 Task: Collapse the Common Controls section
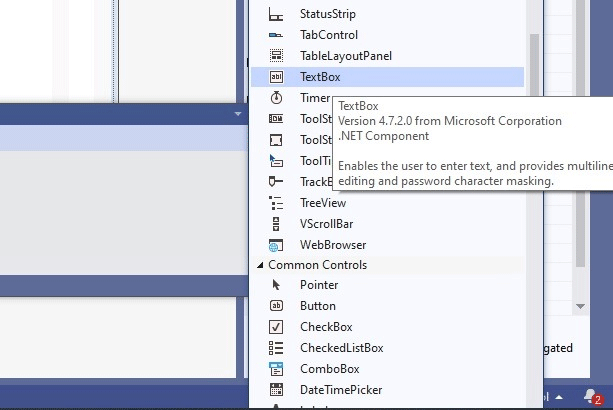(x=262, y=265)
